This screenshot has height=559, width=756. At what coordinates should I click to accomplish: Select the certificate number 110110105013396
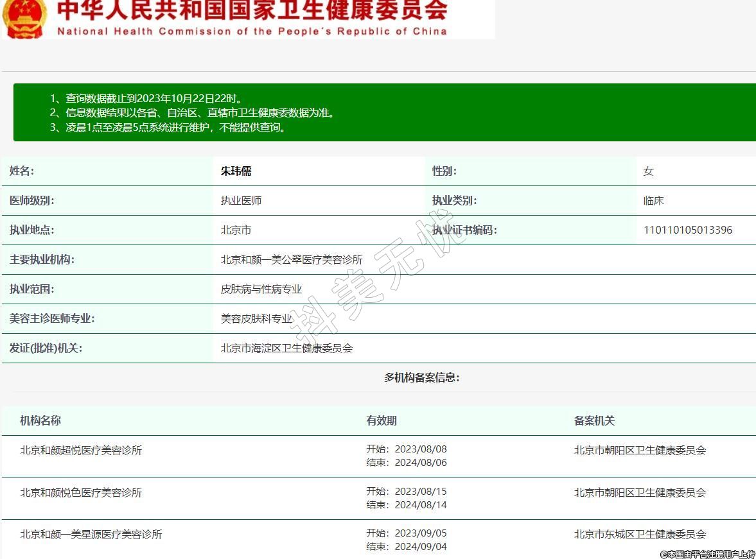pyautogui.click(x=687, y=230)
